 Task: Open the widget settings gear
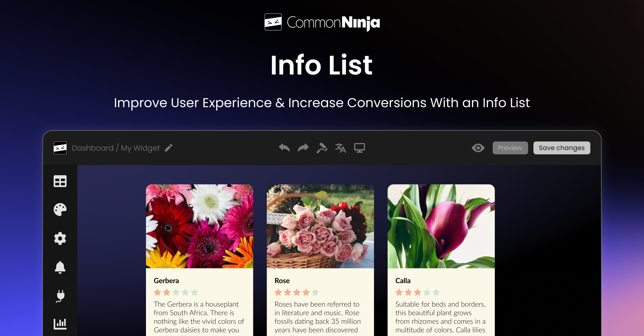tap(60, 239)
